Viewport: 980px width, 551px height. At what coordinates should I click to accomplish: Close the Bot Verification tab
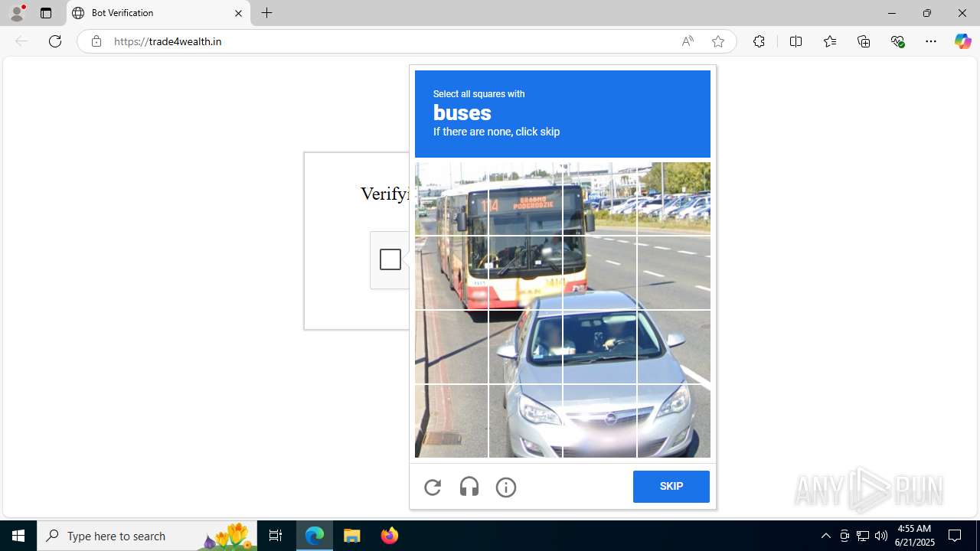238,13
